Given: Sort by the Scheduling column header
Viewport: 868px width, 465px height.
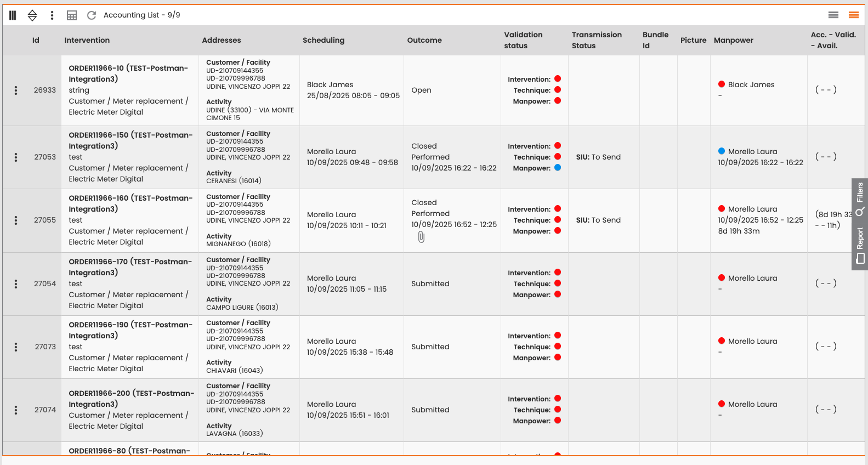Looking at the screenshot, I should [324, 41].
